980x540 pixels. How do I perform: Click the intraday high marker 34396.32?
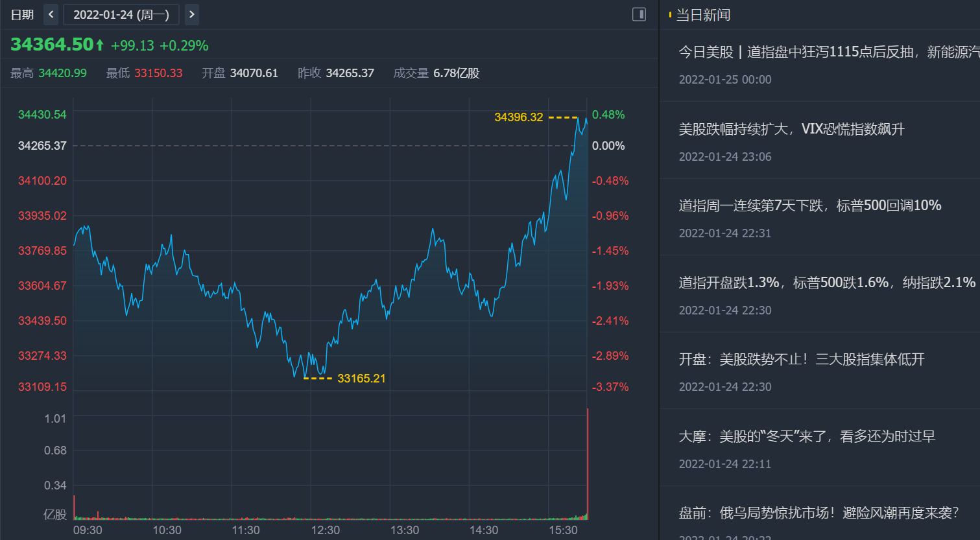click(x=518, y=117)
